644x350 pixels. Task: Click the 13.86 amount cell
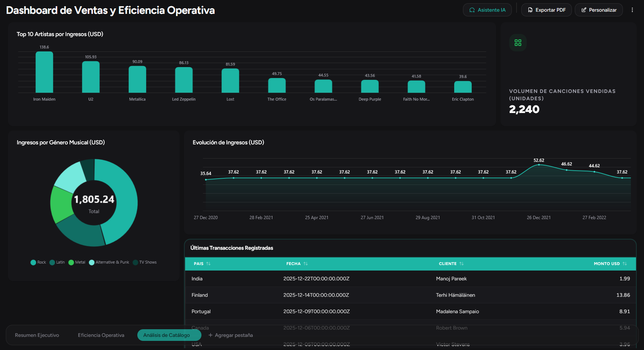point(623,295)
